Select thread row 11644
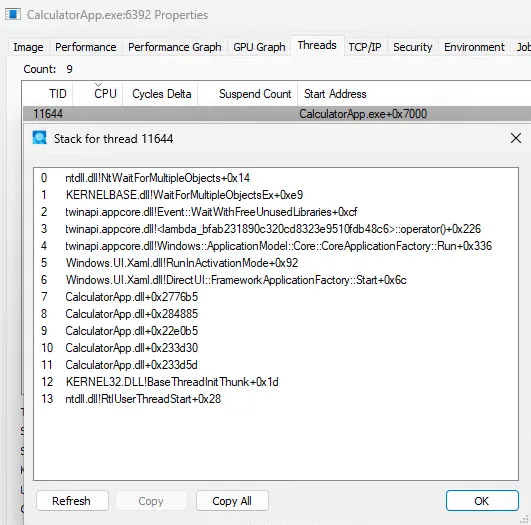This screenshot has height=525, width=531. (277, 114)
